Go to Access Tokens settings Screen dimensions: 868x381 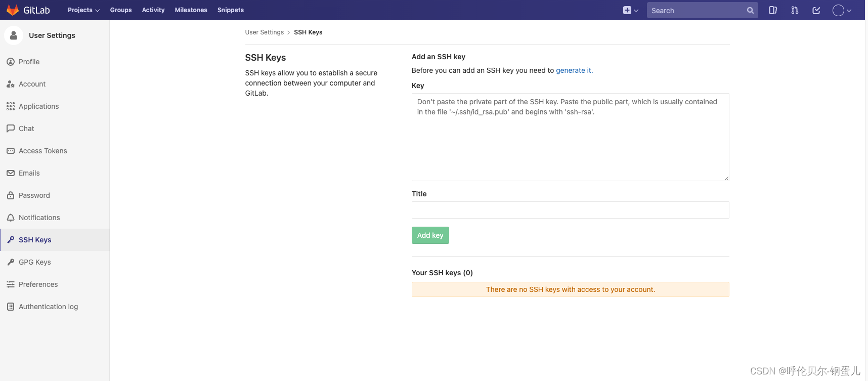(55, 151)
